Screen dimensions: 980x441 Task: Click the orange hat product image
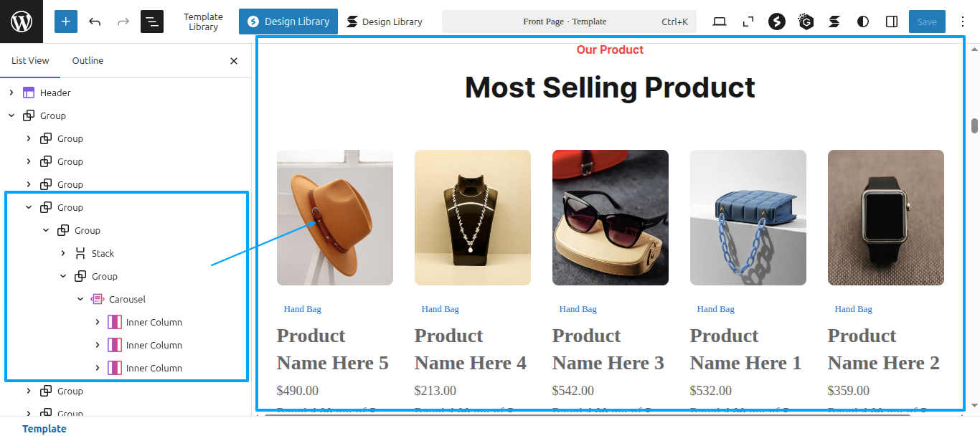[x=335, y=217]
